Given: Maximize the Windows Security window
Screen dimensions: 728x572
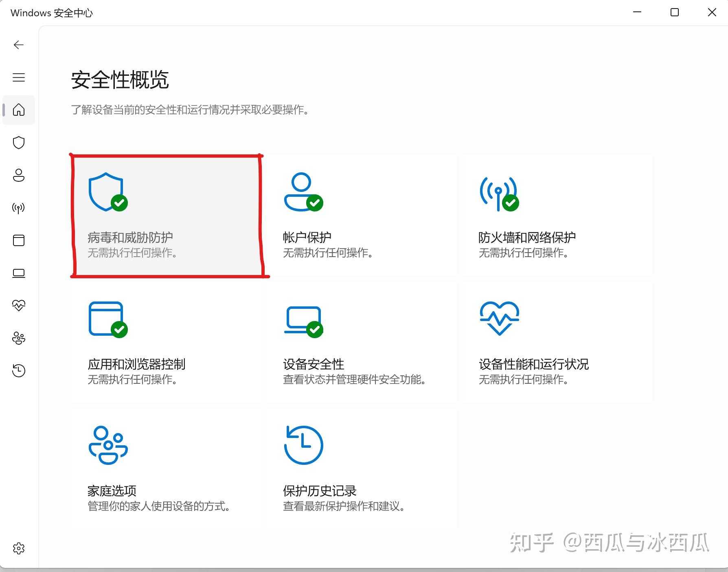Looking at the screenshot, I should coord(675,12).
